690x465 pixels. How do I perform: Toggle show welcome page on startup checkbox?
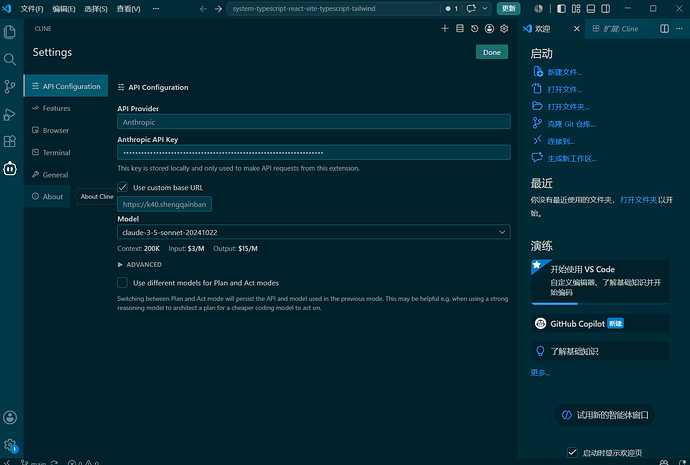click(572, 452)
